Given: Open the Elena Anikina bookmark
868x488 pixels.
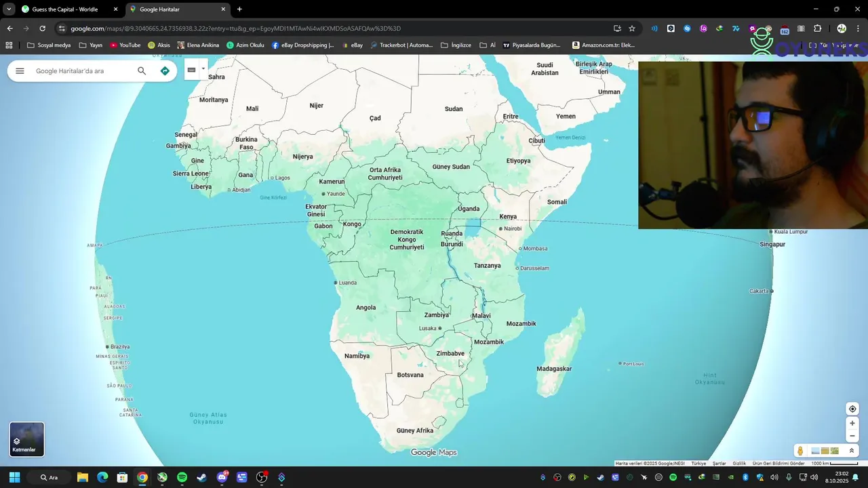Looking at the screenshot, I should tap(198, 45).
